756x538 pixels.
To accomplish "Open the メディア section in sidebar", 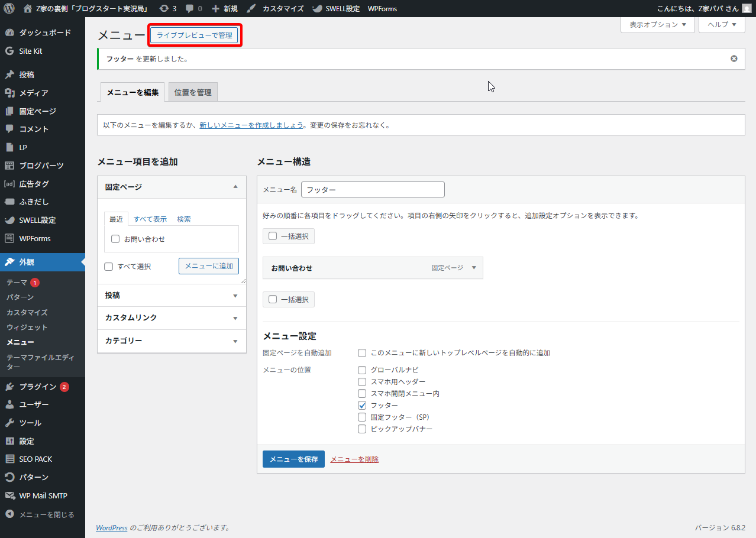I will point(33,93).
